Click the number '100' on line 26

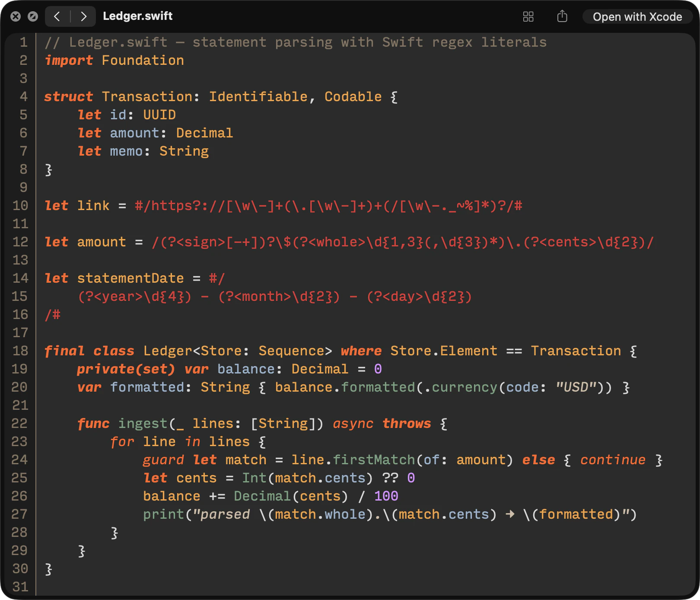pos(386,496)
